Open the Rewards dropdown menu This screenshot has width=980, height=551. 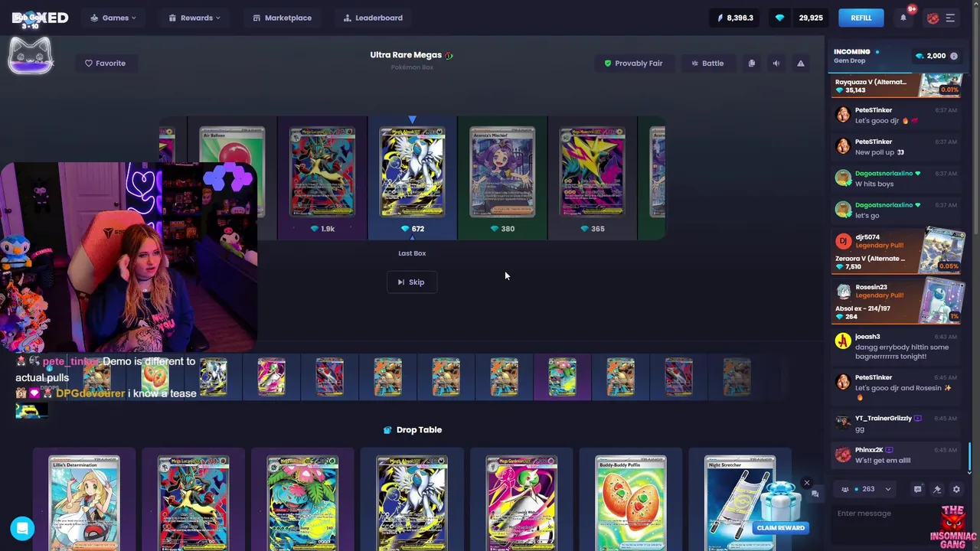click(x=194, y=18)
